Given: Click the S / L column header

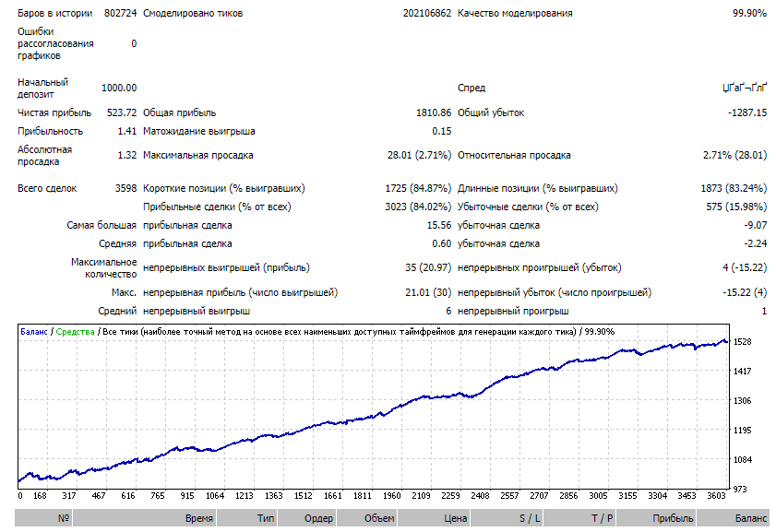Looking at the screenshot, I should 507,518.
